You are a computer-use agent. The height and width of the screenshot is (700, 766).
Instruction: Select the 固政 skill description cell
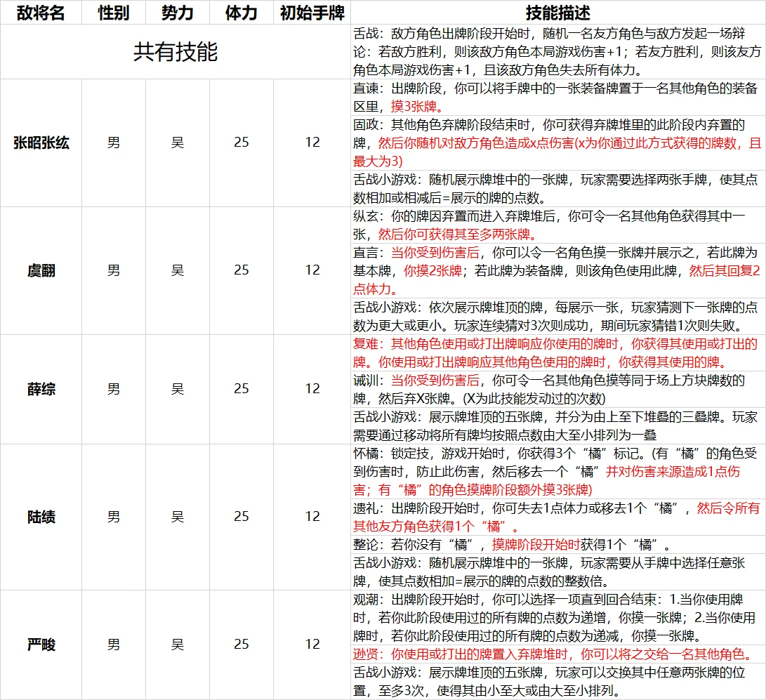pos(557,143)
